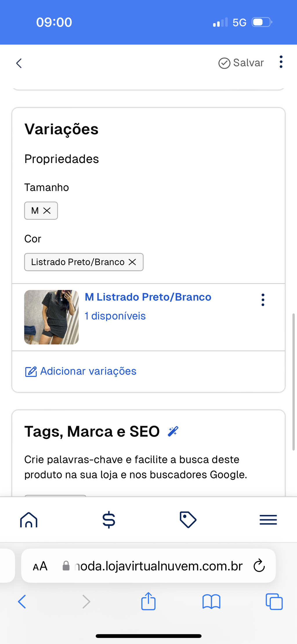Remove the Listrado Preto/Branco color tag

(x=132, y=262)
